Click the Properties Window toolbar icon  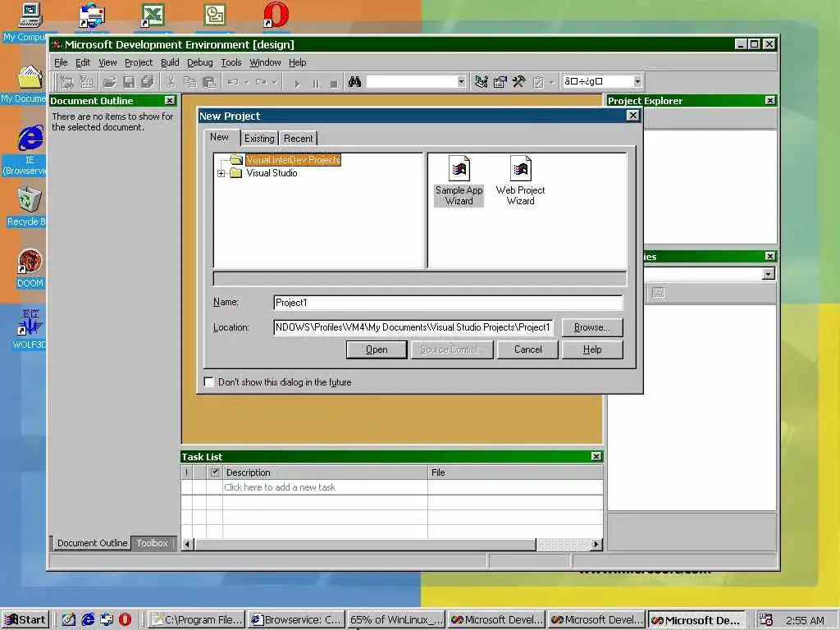pos(500,82)
